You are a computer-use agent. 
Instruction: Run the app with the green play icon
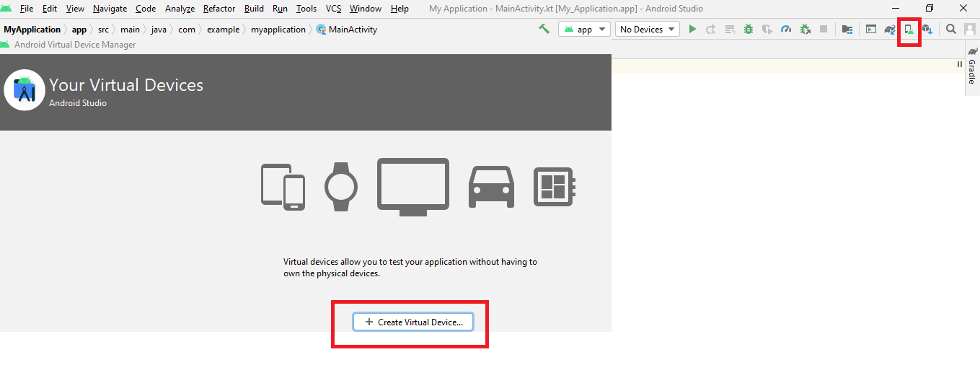tap(692, 30)
